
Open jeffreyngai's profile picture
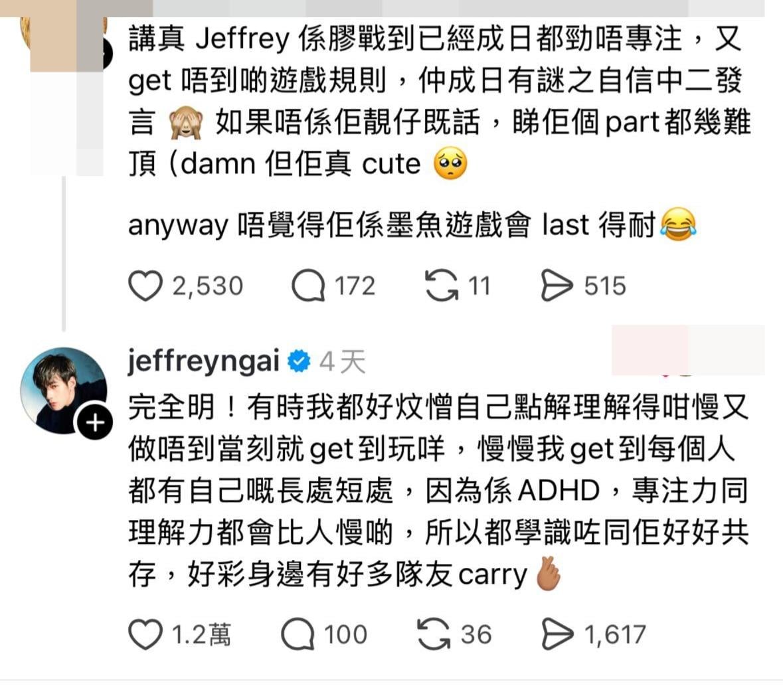[x=63, y=391]
